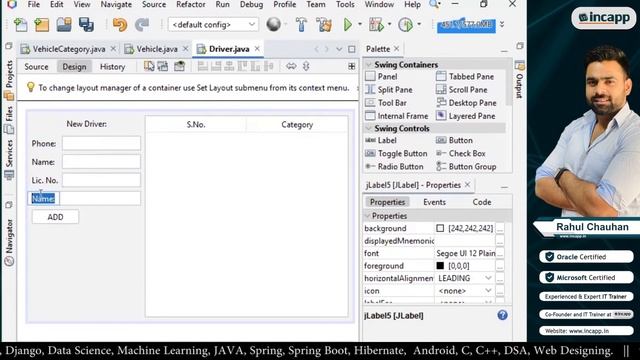Open the editor tabs list dropdown arrow

(x=339, y=49)
